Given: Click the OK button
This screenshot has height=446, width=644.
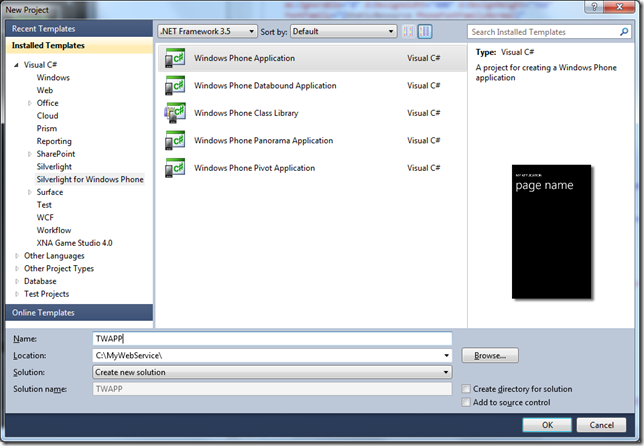Looking at the screenshot, I should tap(547, 425).
